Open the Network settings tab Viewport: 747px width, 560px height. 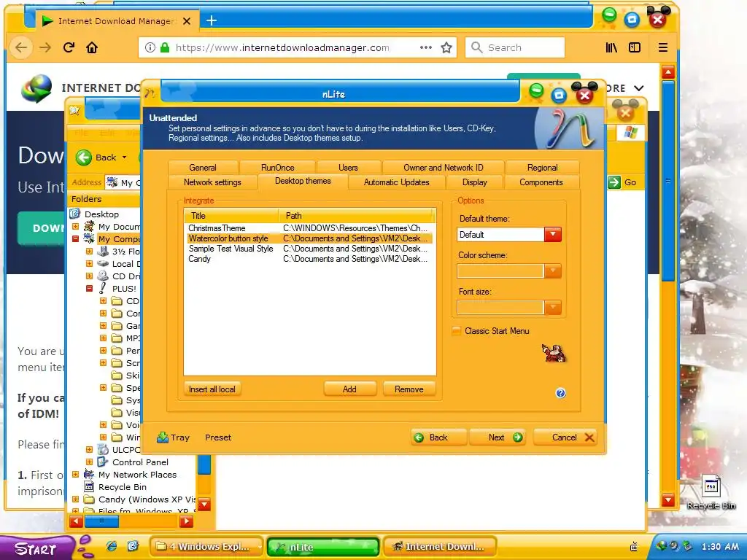[x=212, y=182]
